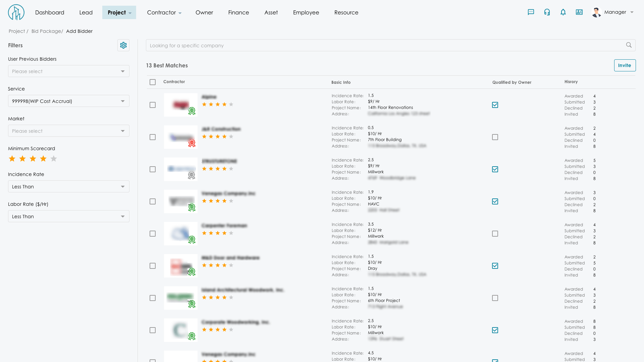Go to Bid Package breadcrumb link
The height and width of the screenshot is (362, 644).
click(x=46, y=31)
